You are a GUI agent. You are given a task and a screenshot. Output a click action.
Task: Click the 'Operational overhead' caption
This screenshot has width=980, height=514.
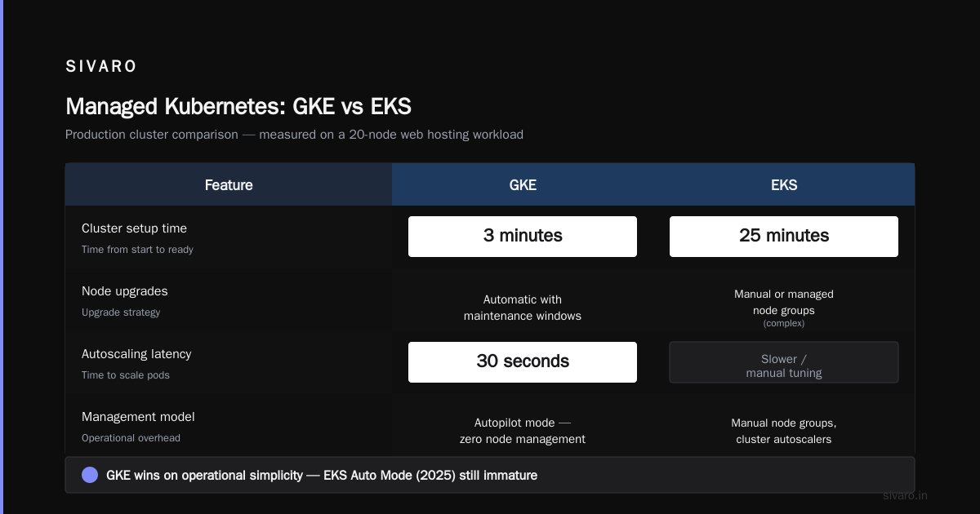tap(131, 438)
